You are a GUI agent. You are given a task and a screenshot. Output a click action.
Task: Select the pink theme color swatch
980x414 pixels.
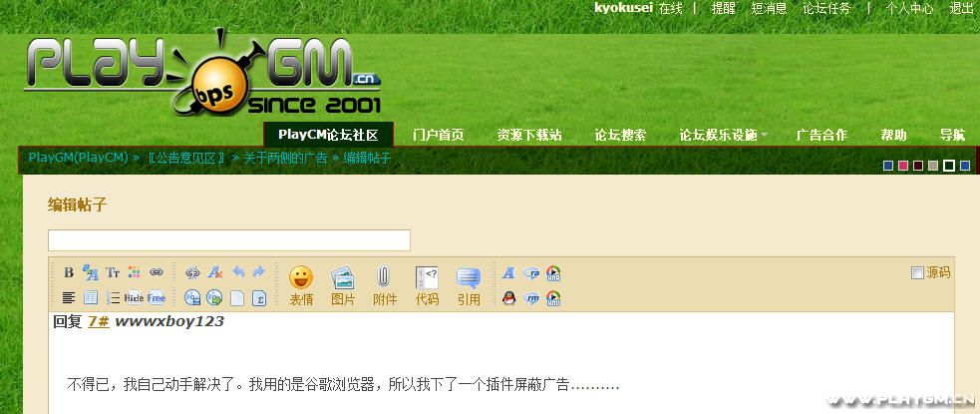click(x=903, y=166)
